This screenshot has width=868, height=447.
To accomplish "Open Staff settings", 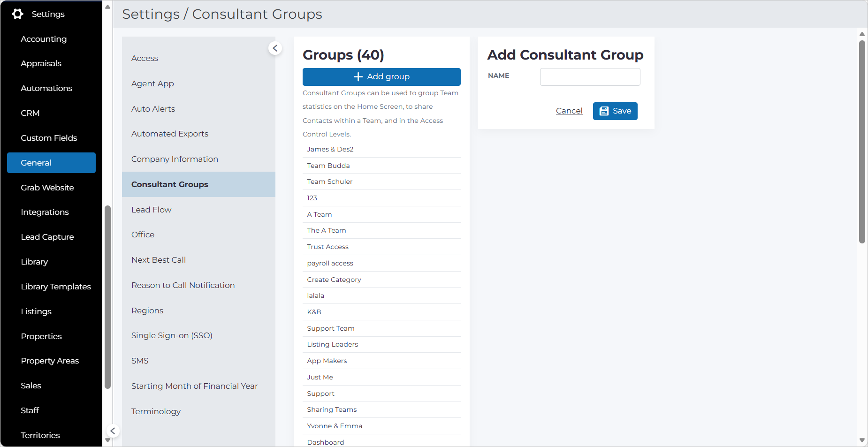I will tap(30, 410).
